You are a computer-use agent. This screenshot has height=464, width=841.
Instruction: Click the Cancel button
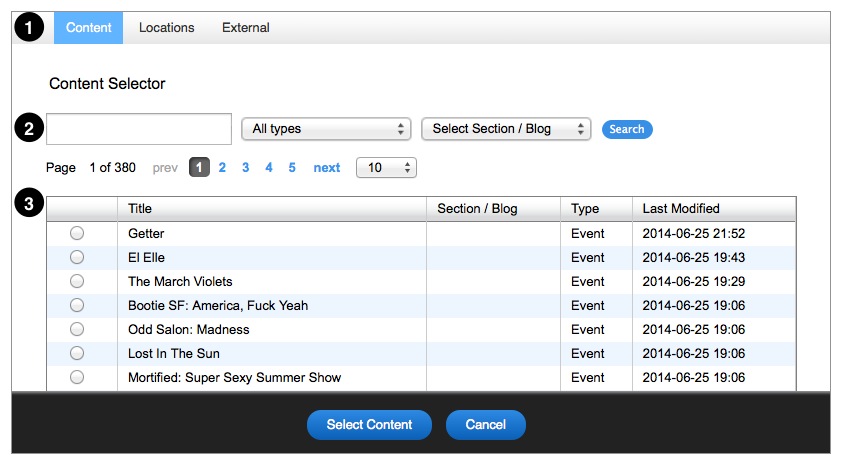coord(485,424)
